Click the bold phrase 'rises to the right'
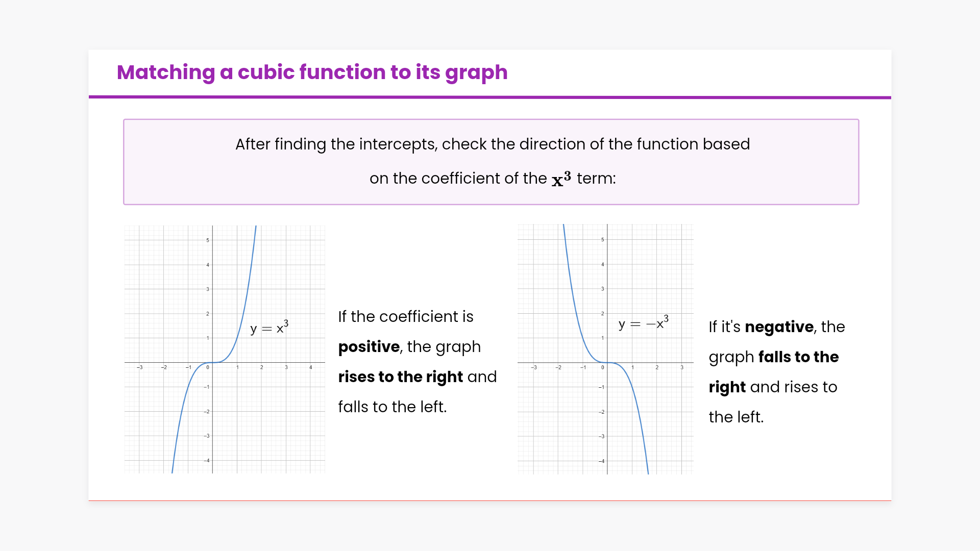 pyautogui.click(x=400, y=377)
